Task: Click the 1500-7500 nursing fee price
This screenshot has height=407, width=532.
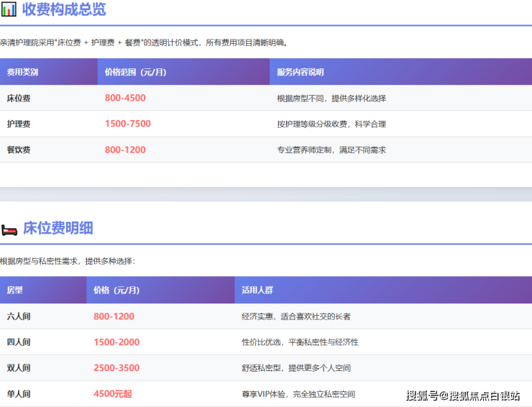Action: pyautogui.click(x=128, y=124)
